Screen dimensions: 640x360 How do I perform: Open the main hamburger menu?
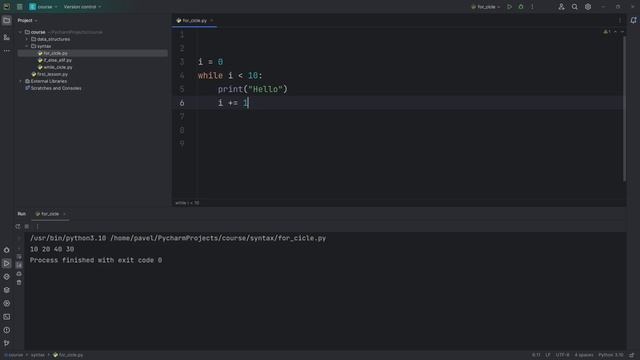tap(20, 7)
